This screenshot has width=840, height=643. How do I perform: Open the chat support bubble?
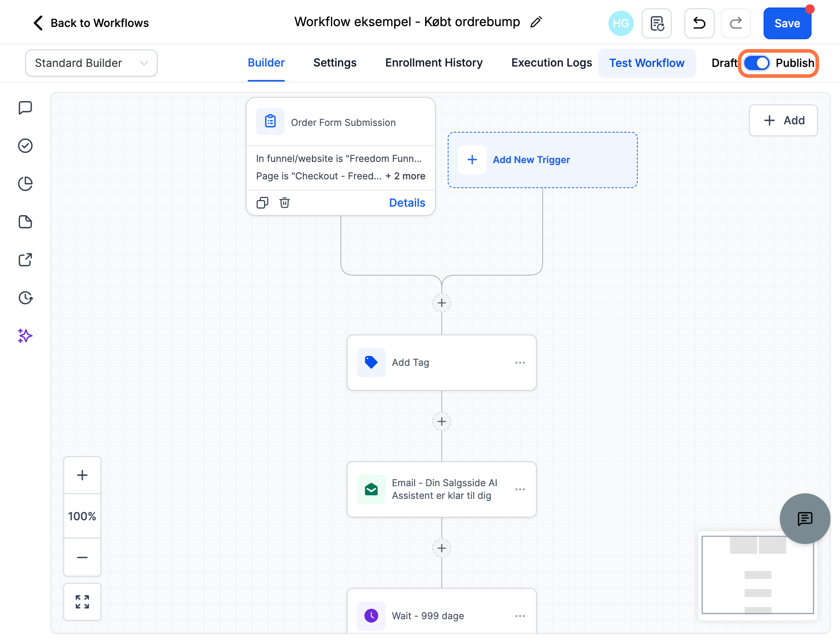pyautogui.click(x=805, y=518)
